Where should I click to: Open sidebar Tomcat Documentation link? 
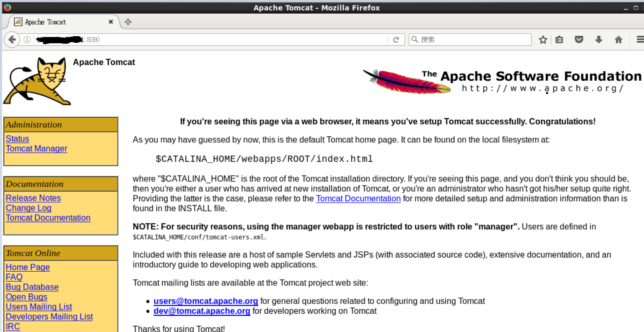click(48, 218)
